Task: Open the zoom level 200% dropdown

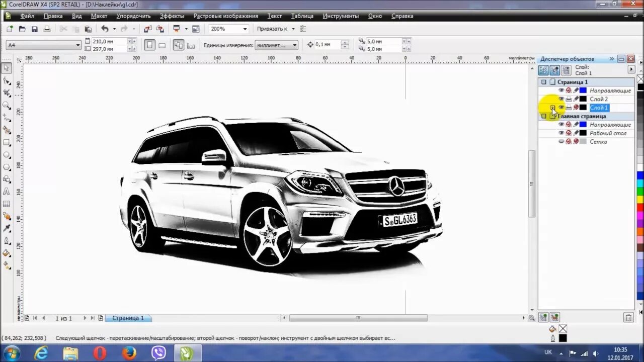Action: tap(245, 29)
